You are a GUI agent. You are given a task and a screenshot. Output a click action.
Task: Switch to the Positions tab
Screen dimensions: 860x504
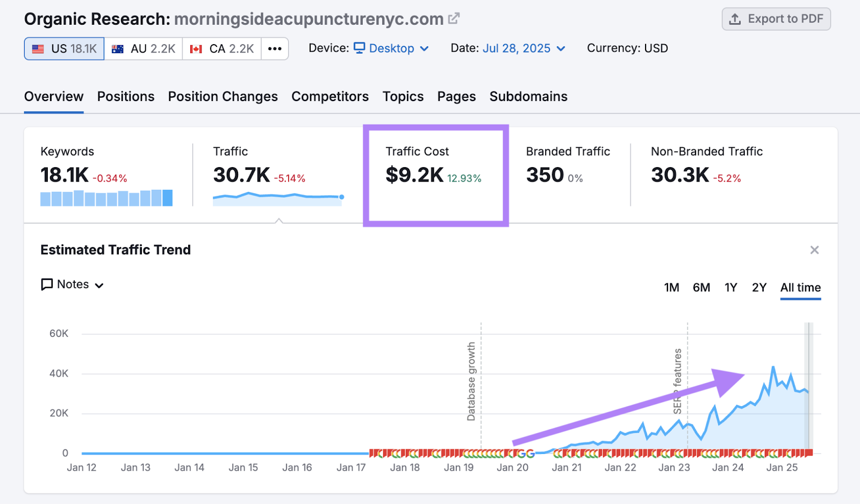point(125,97)
